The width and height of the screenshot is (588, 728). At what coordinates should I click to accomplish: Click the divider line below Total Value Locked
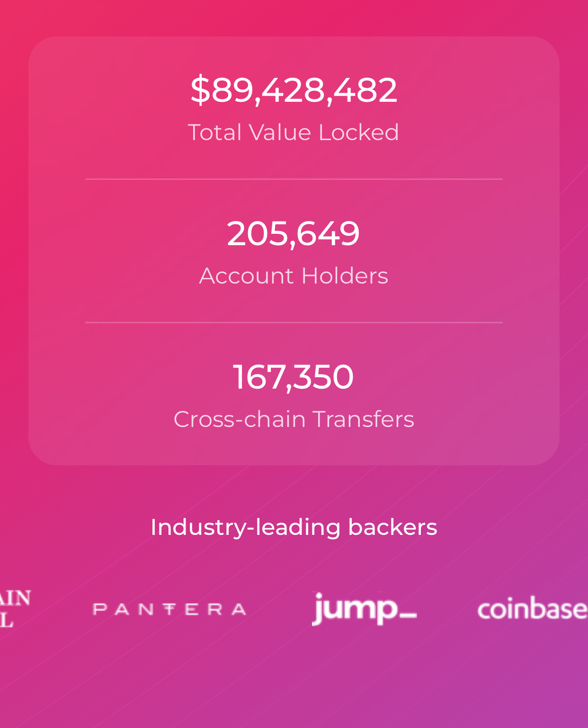294,179
